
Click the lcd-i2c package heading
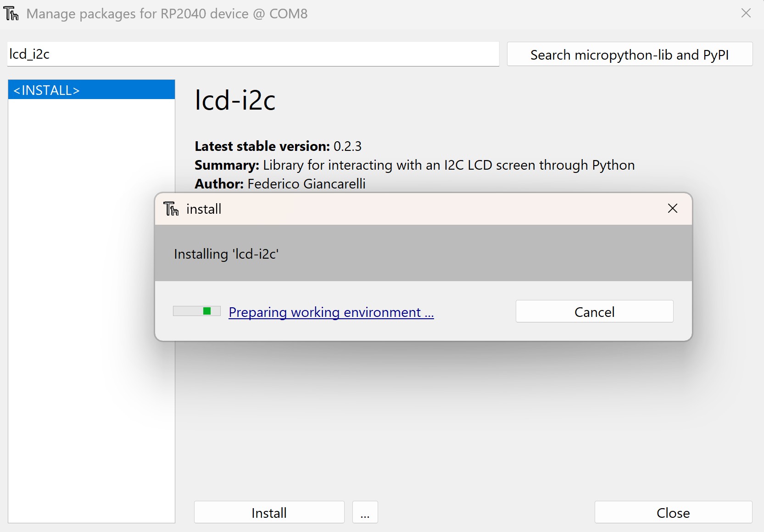click(x=235, y=100)
